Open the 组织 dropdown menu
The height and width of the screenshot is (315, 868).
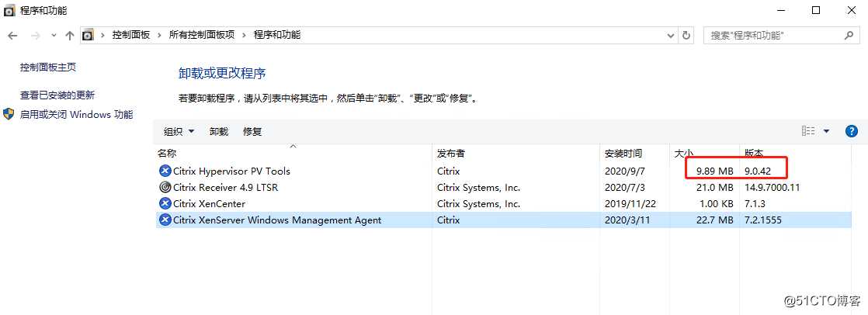(179, 132)
